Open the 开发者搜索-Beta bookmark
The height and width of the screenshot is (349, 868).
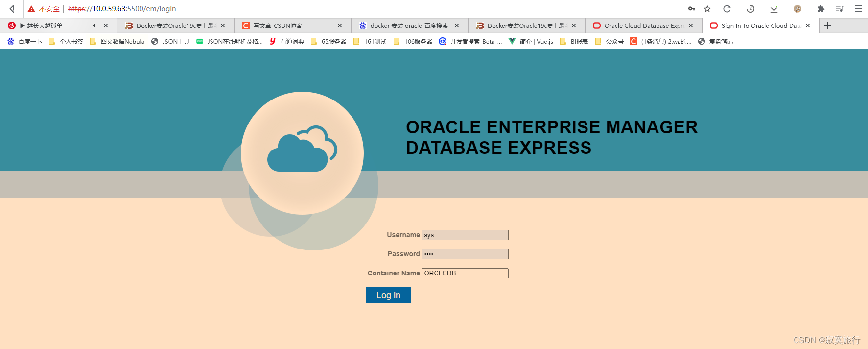(470, 41)
